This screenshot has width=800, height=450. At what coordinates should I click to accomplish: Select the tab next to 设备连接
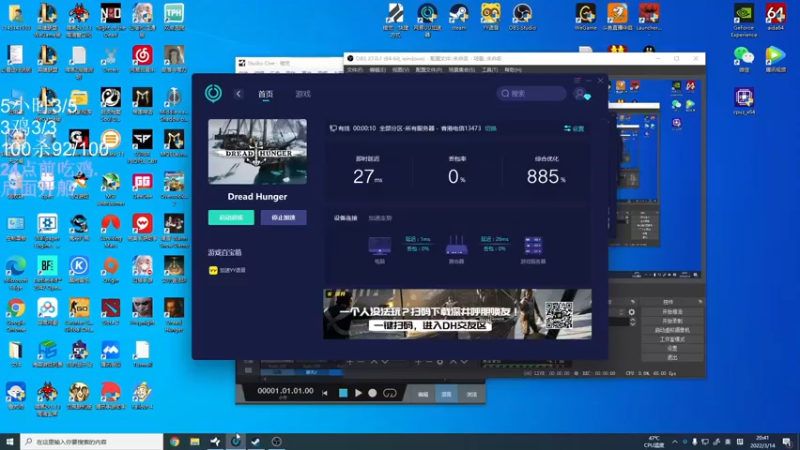(x=380, y=218)
